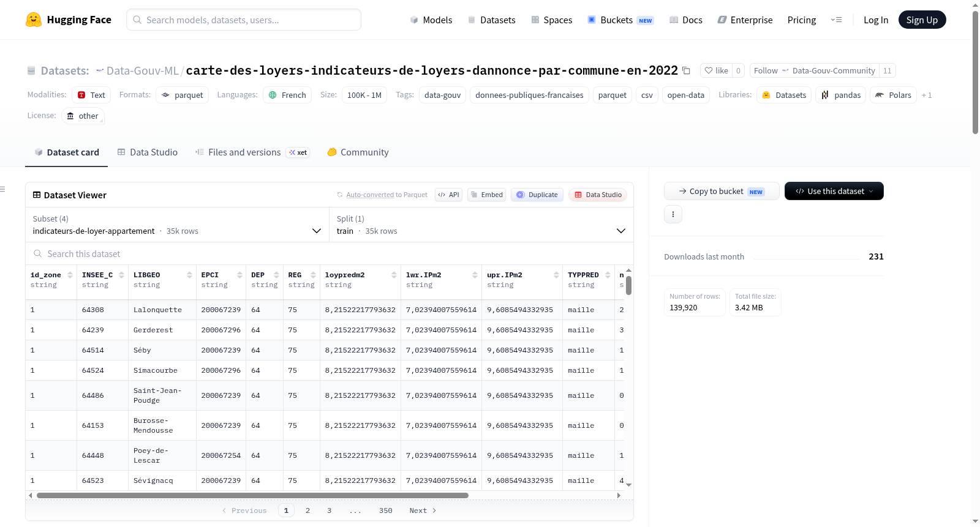
Task: Switch to the Data Studio tab
Action: [x=148, y=152]
